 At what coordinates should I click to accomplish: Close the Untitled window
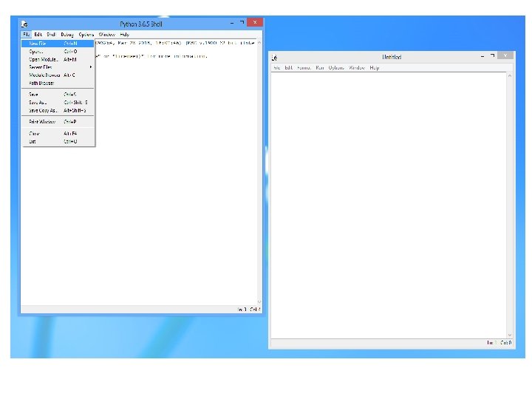pyautogui.click(x=505, y=55)
